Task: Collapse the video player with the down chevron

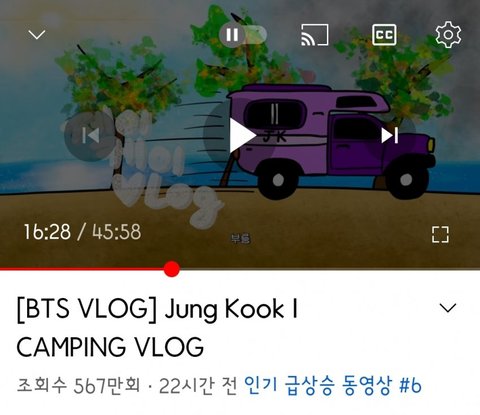Action: coord(37,34)
